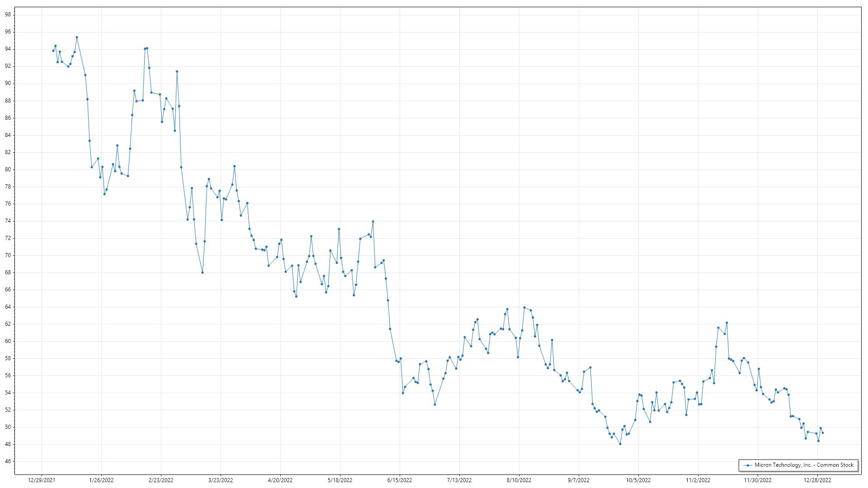Click the 6/15/2022 x-axis date label

point(400,480)
